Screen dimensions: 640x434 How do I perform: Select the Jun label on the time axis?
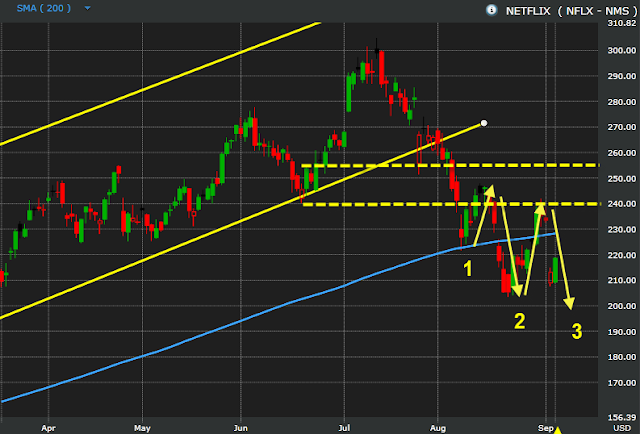pos(241,428)
